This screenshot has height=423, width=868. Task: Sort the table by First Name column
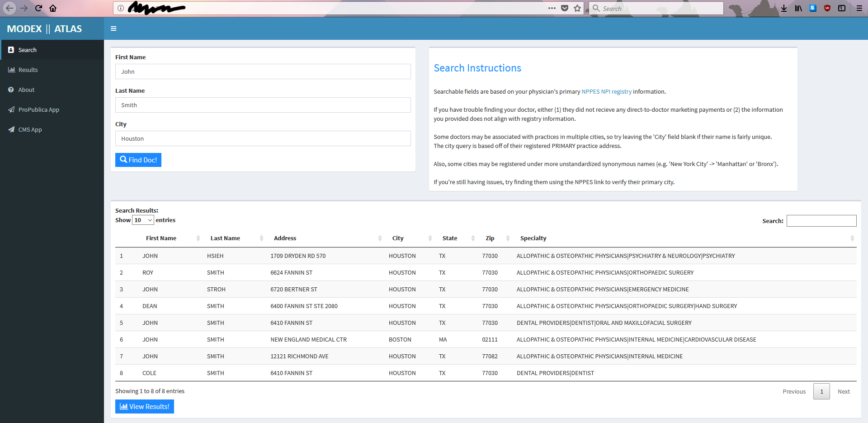161,238
